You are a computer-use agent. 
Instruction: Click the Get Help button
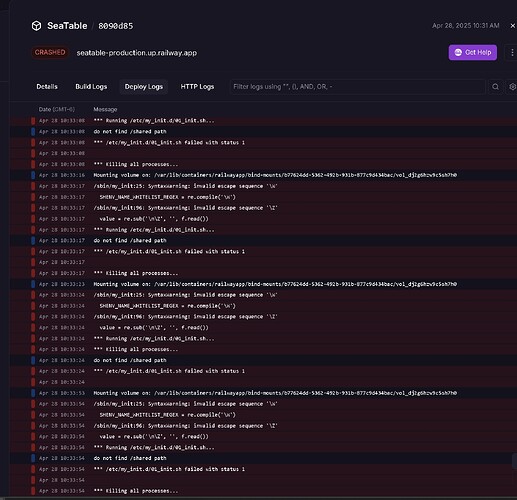point(473,52)
